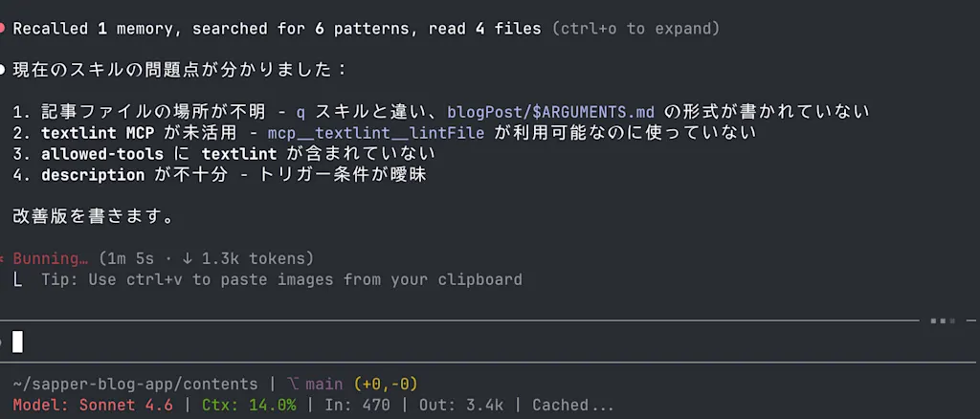Screen dimensions: 980x419
Task: Click the purple q skill reference
Action: [x=301, y=113]
